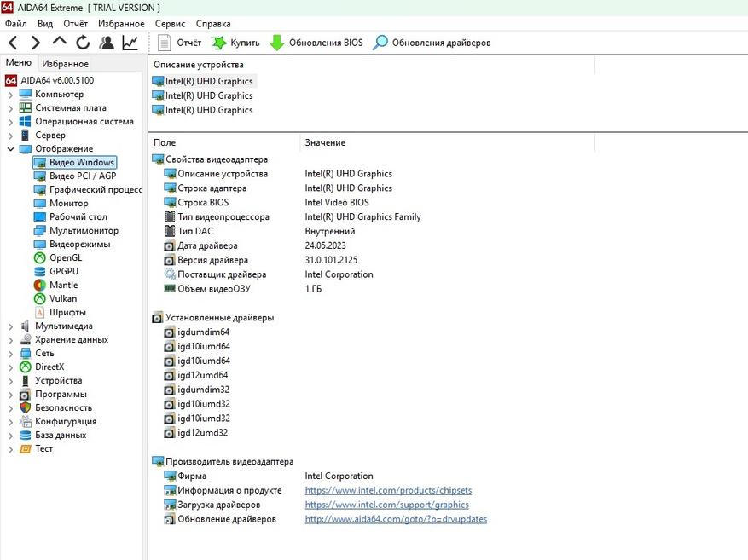748x560 pixels.
Task: Click Обновления BIOS green arrow button
Action: coord(316,43)
